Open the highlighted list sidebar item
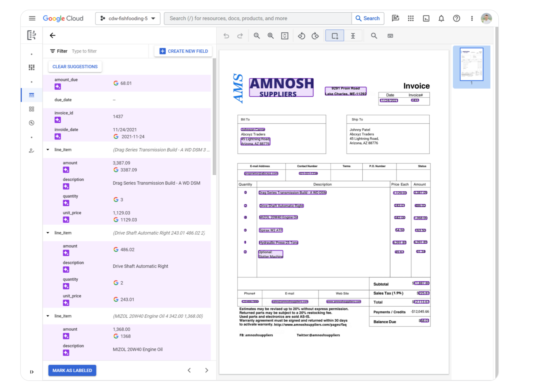This screenshot has width=535, height=392. 32,95
